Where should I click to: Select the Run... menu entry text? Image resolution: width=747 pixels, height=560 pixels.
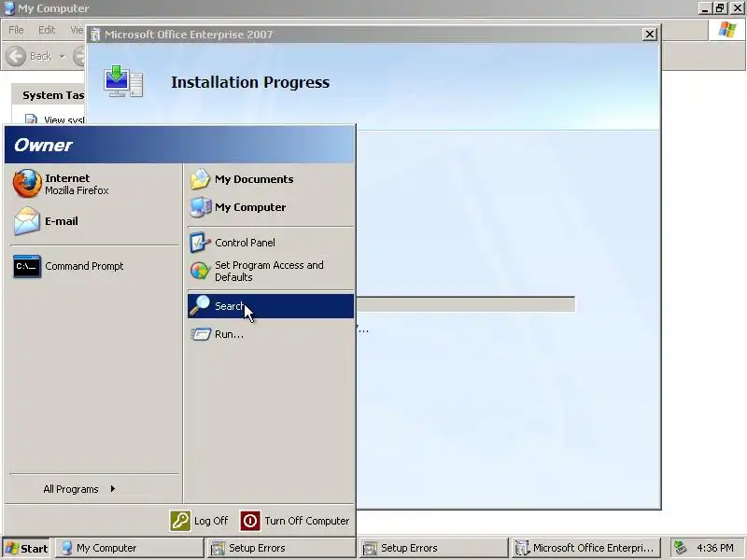[x=229, y=334]
